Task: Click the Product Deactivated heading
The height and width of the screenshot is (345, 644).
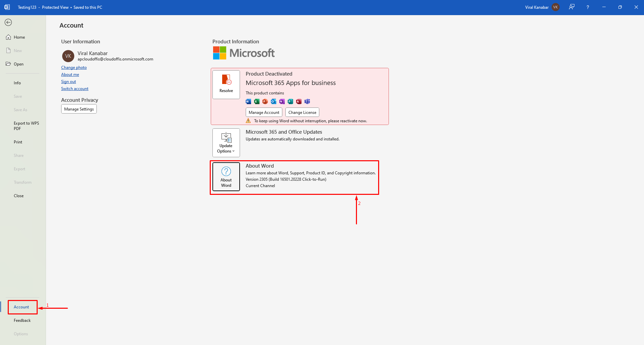Action: [x=269, y=74]
